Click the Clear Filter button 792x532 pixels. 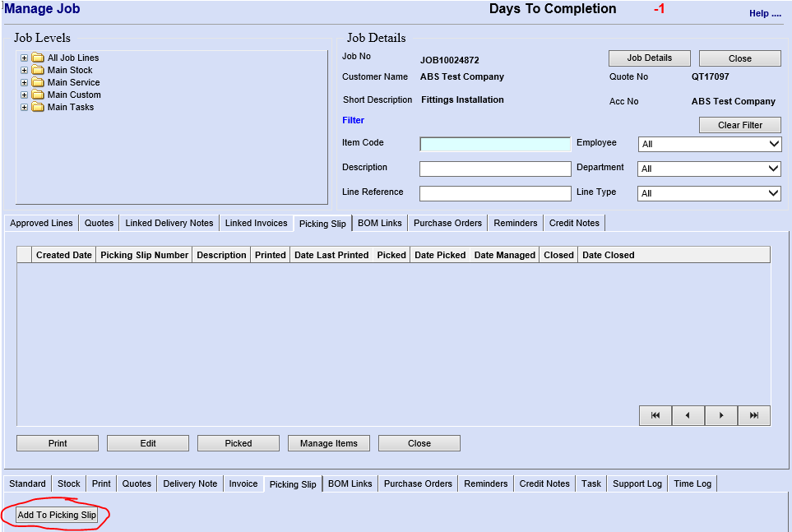pos(739,126)
